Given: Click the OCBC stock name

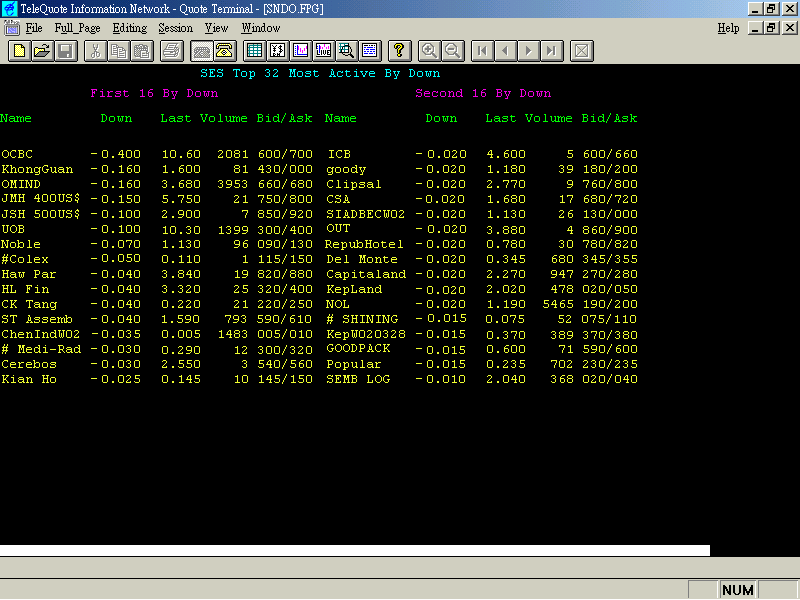Looking at the screenshot, I should click(x=17, y=154).
